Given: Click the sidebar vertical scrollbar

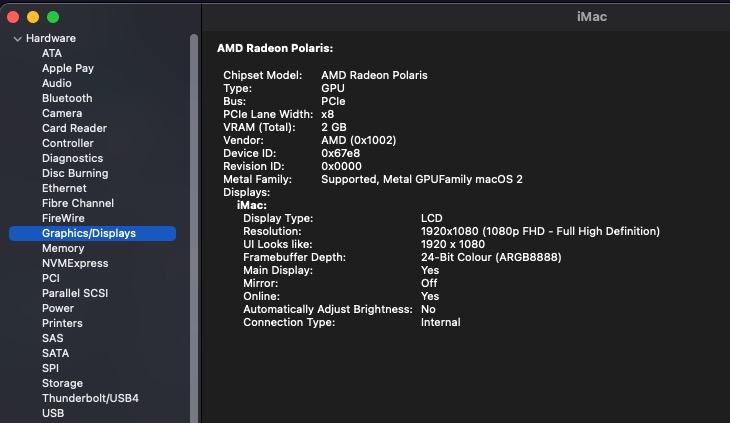Looking at the screenshot, I should click(194, 228).
